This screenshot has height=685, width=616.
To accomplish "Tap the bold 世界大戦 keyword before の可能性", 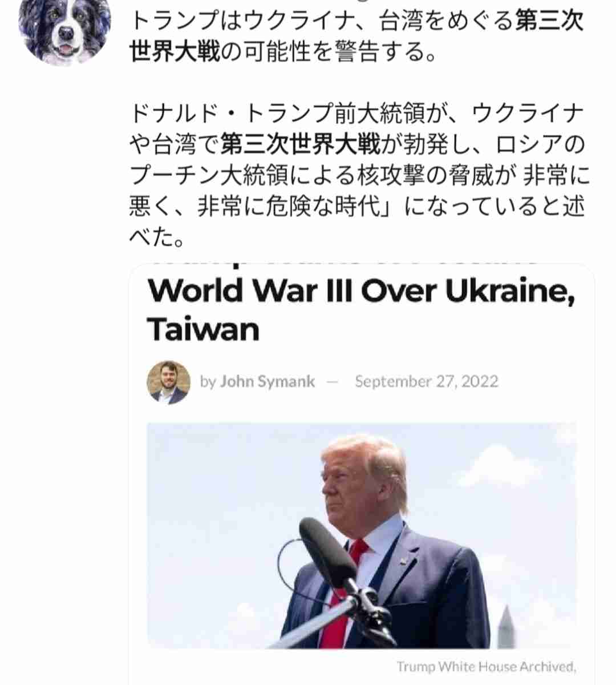I will [175, 52].
